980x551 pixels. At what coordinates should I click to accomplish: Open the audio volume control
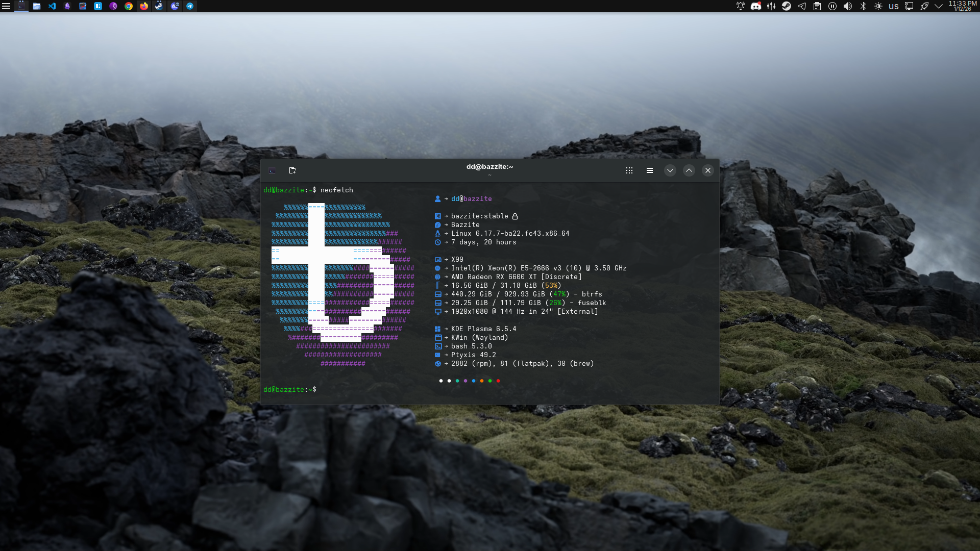(x=848, y=6)
